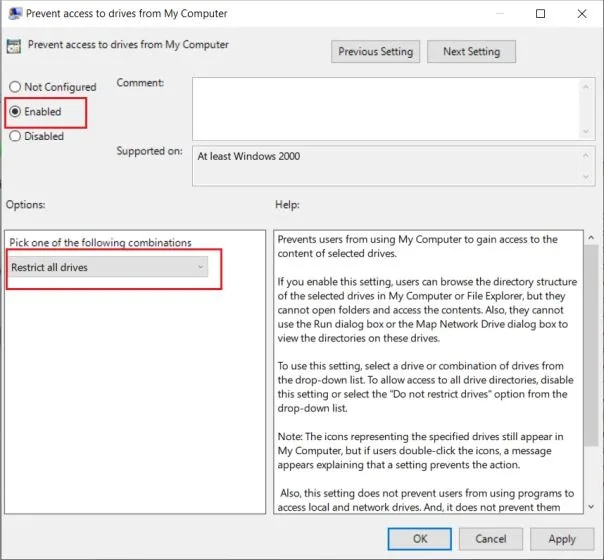The height and width of the screenshot is (560, 604).
Task: Close the dialog window
Action: (582, 13)
